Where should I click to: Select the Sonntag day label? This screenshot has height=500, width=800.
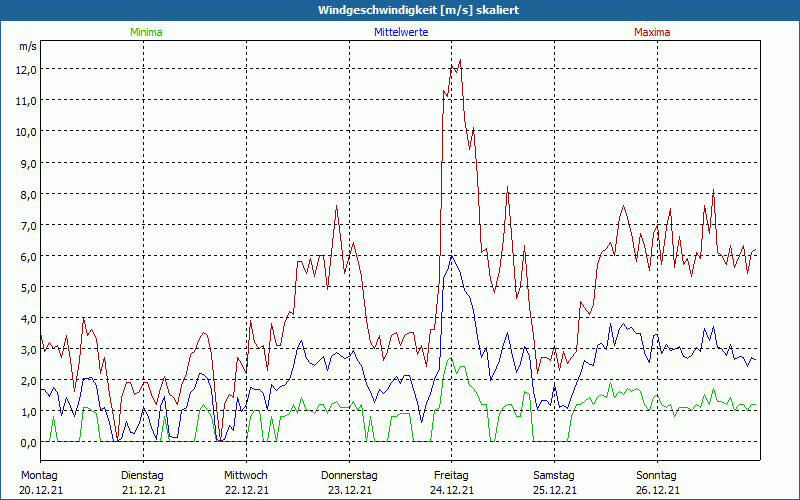point(657,475)
